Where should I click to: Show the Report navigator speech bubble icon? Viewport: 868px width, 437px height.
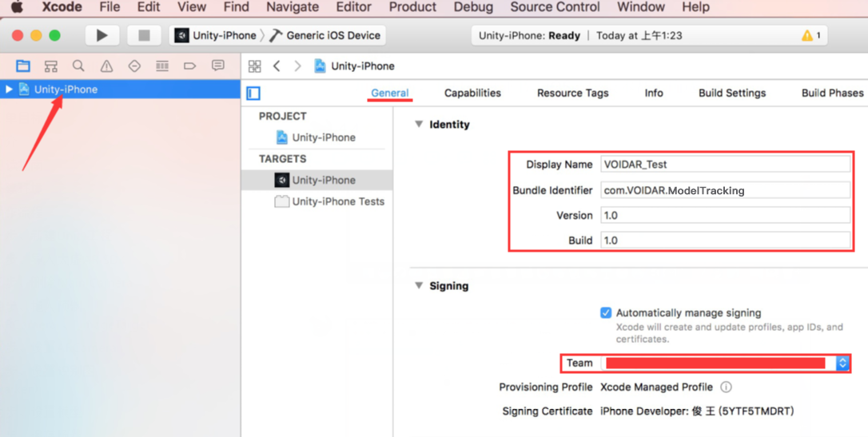218,66
